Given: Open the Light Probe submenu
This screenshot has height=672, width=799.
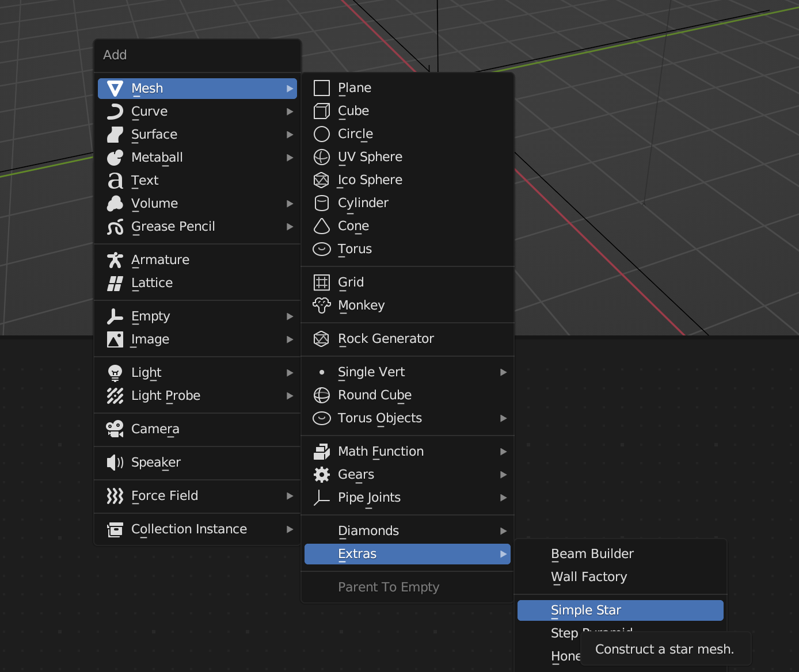Looking at the screenshot, I should tap(197, 396).
